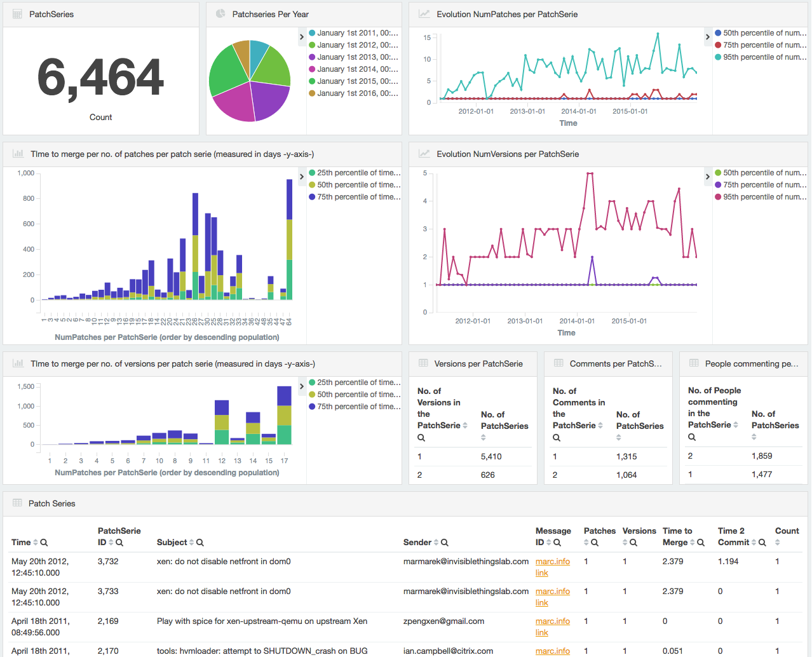
Task: Collapse the Evolution NumVersions legend using its chevron
Action: point(708,177)
